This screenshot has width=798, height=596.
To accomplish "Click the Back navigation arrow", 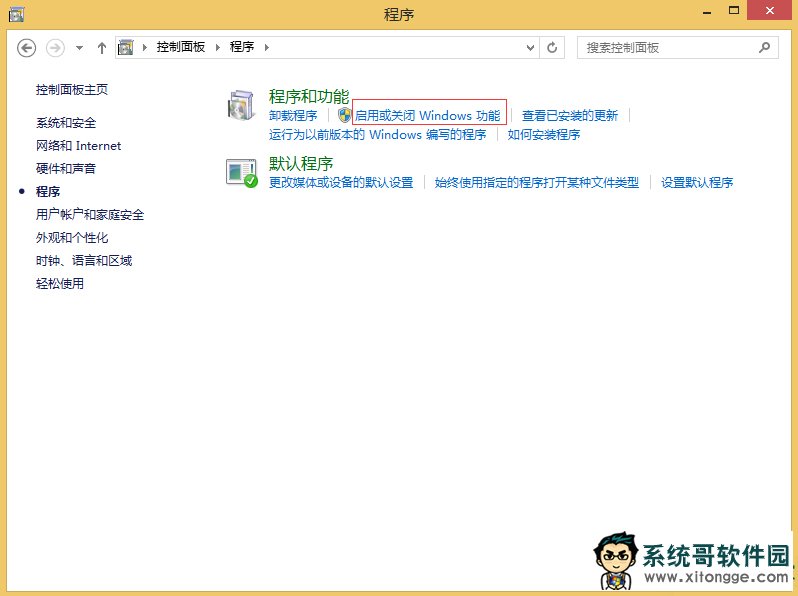I will pyautogui.click(x=26, y=48).
